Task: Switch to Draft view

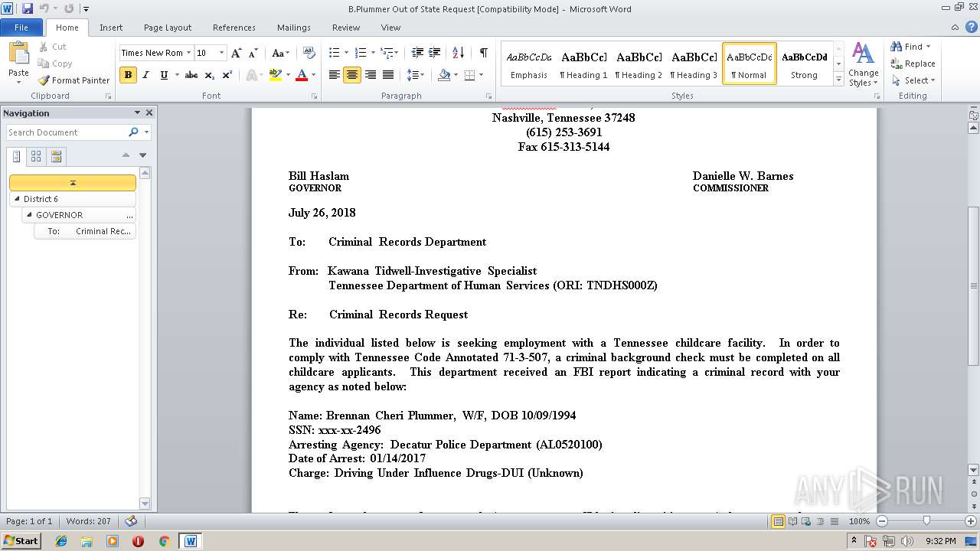Action: point(834,521)
